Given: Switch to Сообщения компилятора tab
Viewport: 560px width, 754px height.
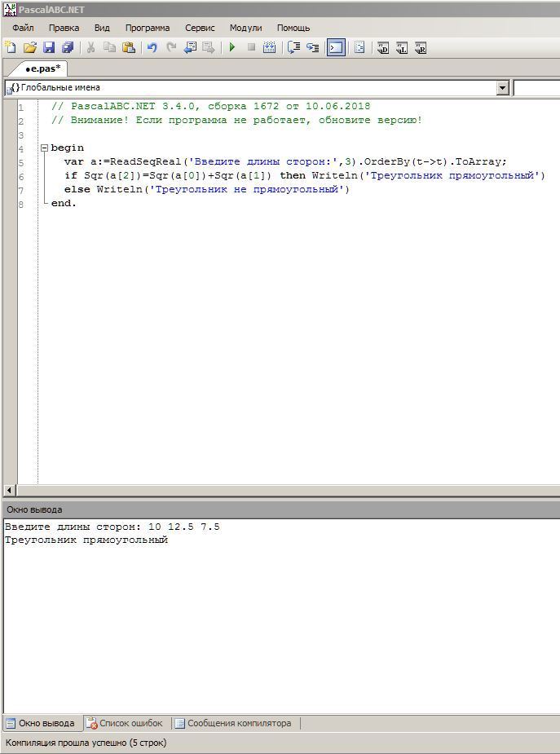Looking at the screenshot, I should 233,723.
